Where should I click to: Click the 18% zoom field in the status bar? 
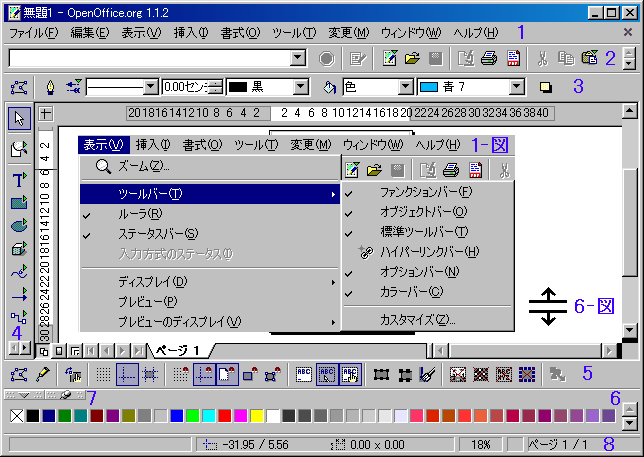pyautogui.click(x=481, y=445)
